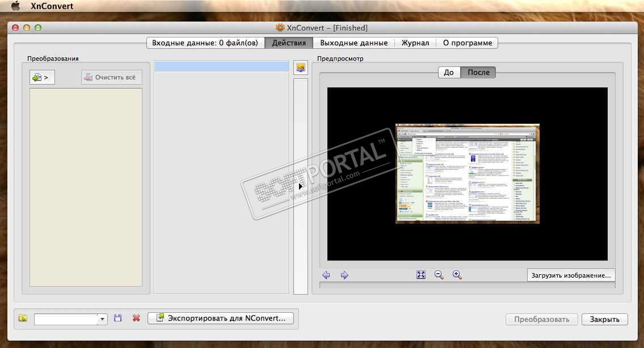Click Загрузить изображение button
The height and width of the screenshot is (348, 644).
tap(571, 275)
